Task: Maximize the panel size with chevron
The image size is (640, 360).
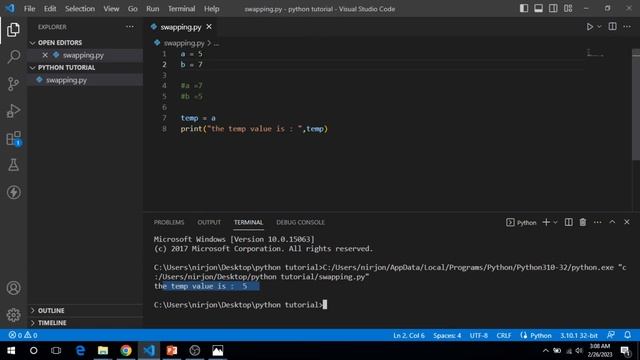Action: click(612, 222)
